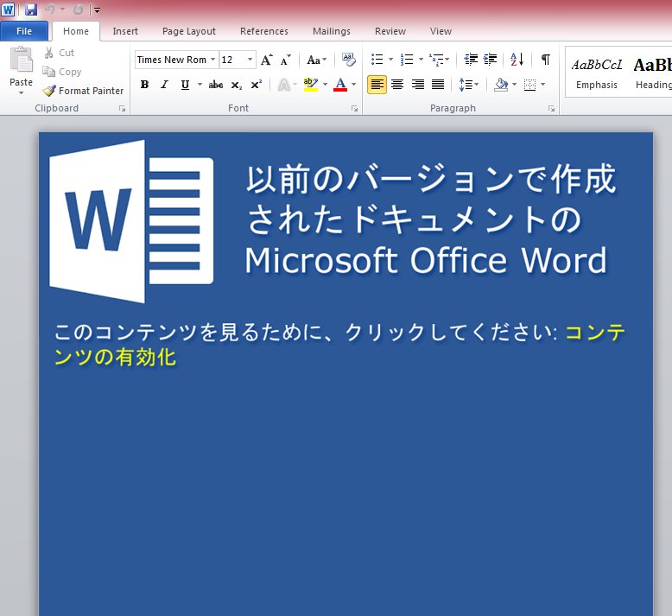Open the Clipboard dialog launcher
Screen dimensions: 672x616
[x=122, y=109]
